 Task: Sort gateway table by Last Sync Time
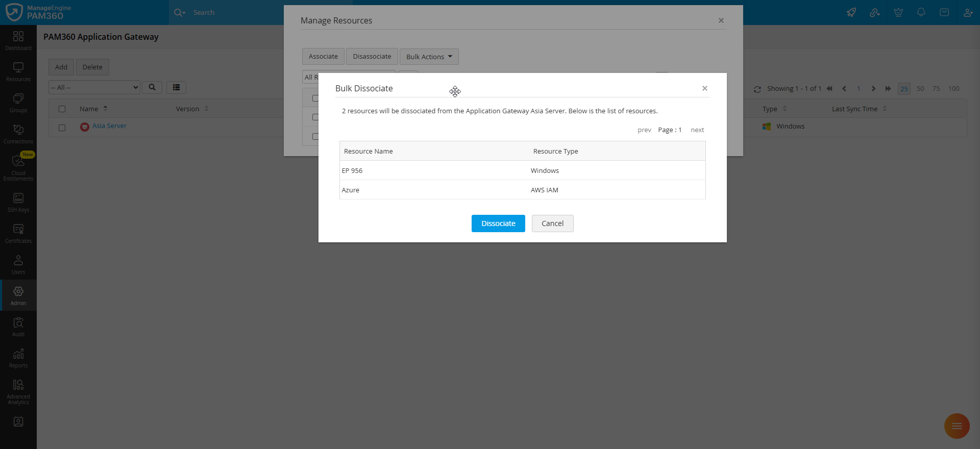click(x=860, y=109)
